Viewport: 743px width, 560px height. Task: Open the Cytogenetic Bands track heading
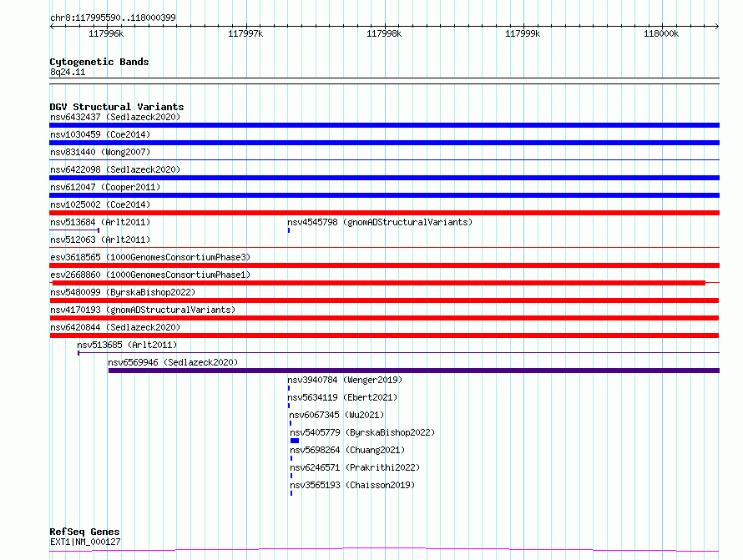click(99, 62)
